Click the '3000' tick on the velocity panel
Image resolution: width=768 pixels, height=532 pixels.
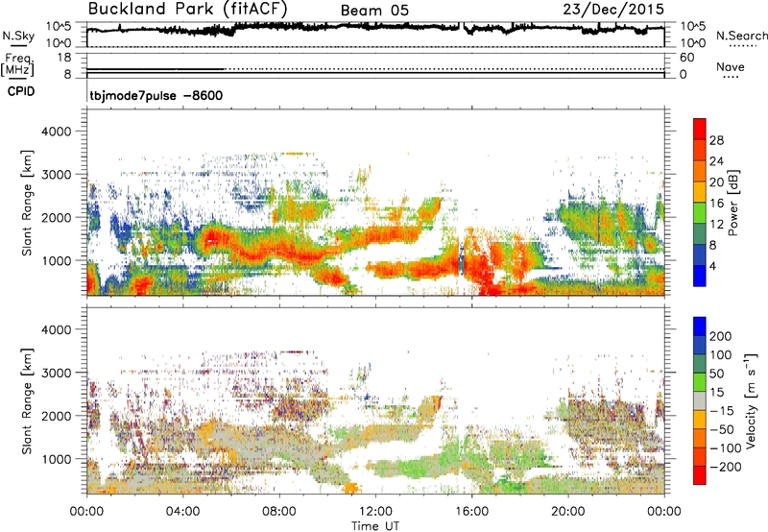click(56, 373)
